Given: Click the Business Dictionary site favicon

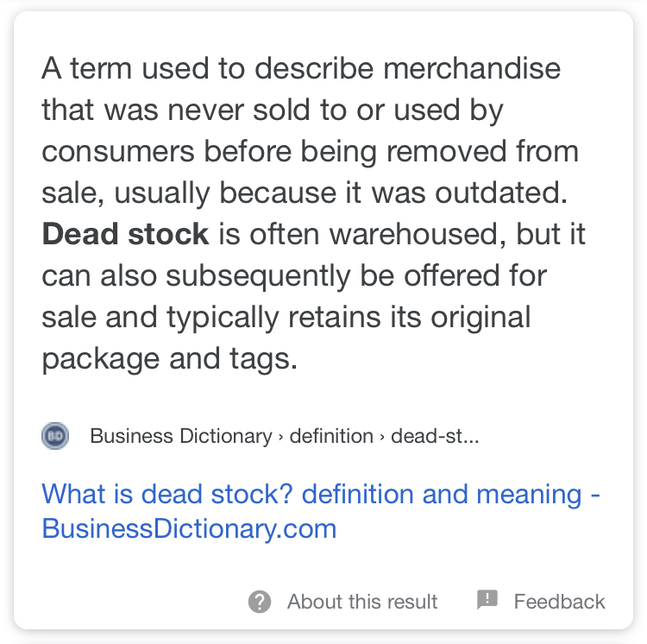Looking at the screenshot, I should [x=55, y=436].
